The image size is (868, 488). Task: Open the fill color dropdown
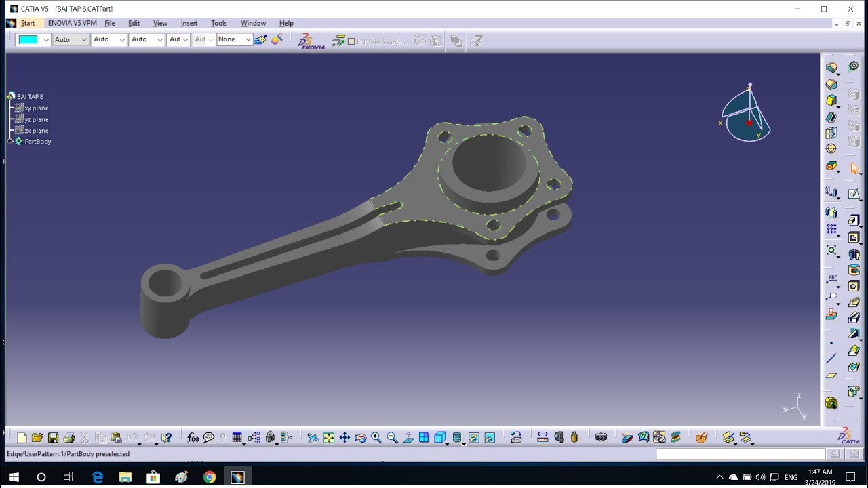pyautogui.click(x=46, y=39)
